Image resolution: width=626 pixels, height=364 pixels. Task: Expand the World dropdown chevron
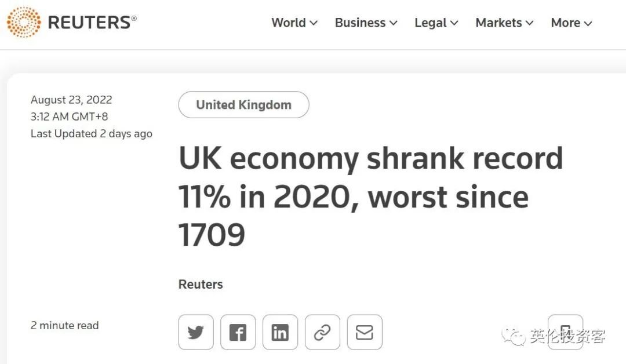[314, 23]
